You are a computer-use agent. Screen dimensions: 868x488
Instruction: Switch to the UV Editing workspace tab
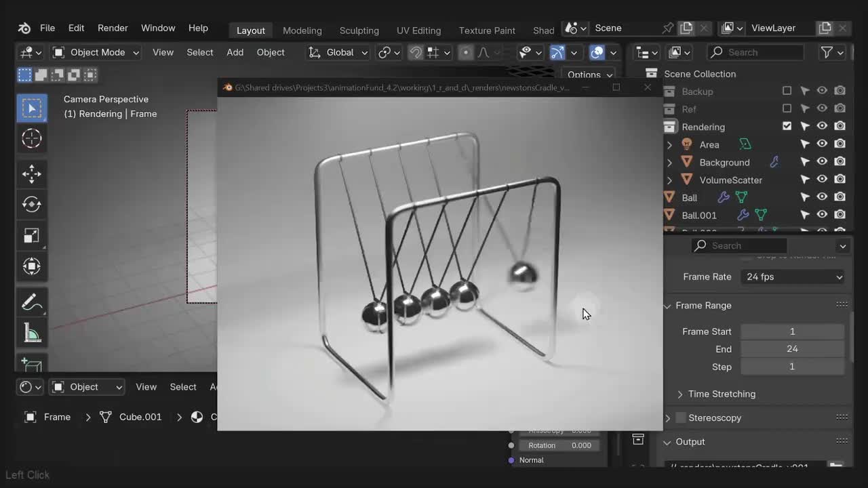418,30
